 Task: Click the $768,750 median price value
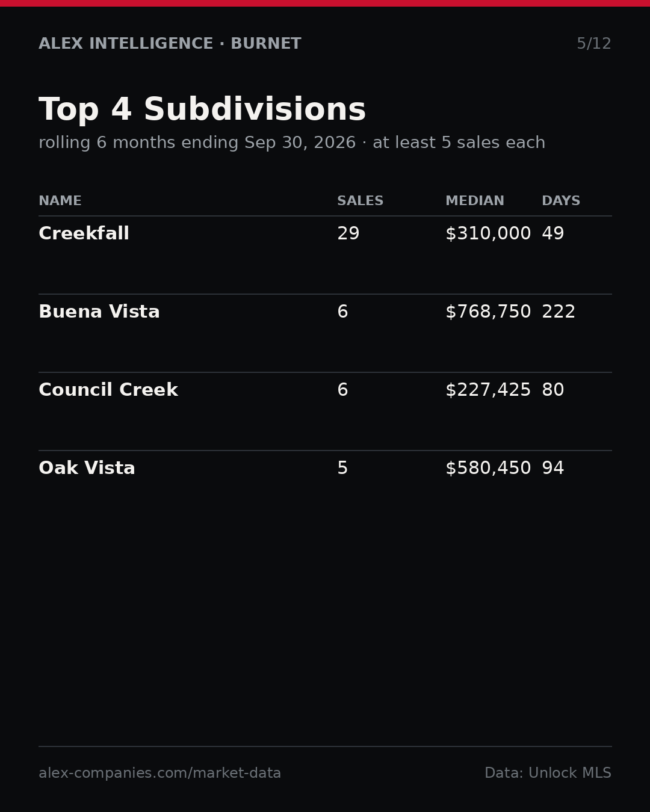click(488, 312)
